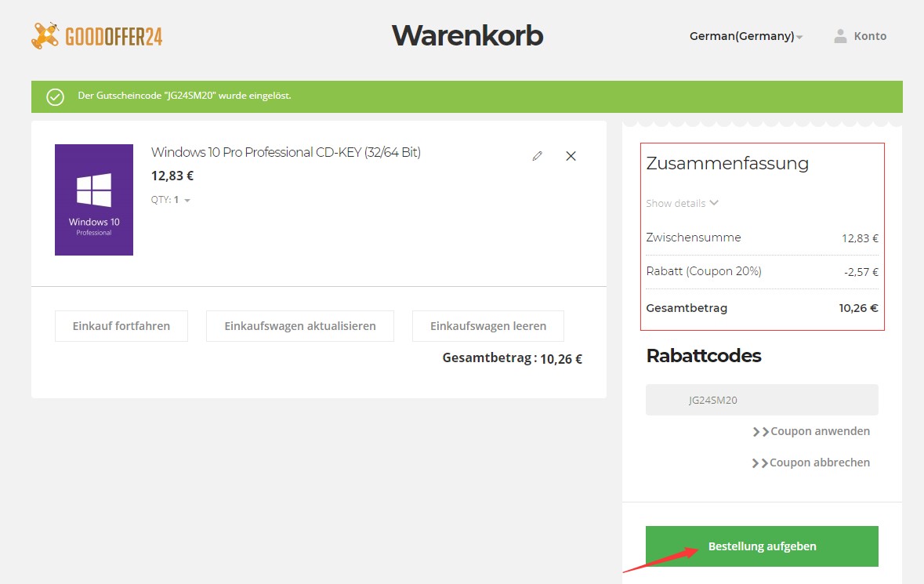Viewport: 924px width, 584px height.
Task: Open the Konto account link
Action: click(870, 36)
